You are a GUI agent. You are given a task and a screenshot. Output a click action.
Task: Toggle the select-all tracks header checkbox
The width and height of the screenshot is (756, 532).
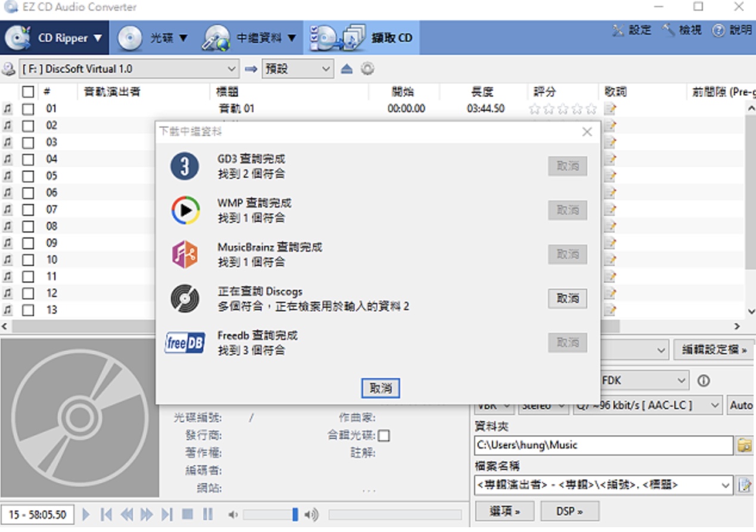pyautogui.click(x=28, y=92)
